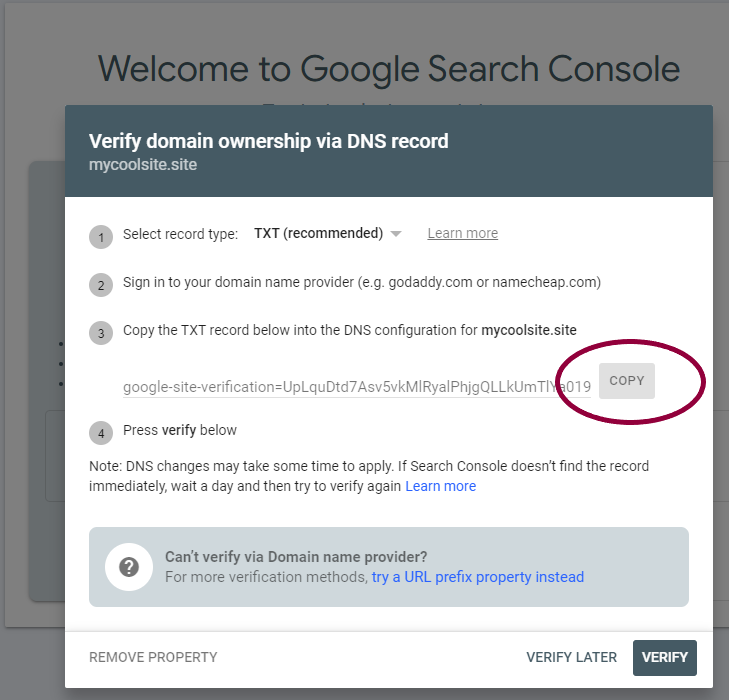Click the step 4 number badge
Viewport: 729px width, 700px height.
coord(101,433)
